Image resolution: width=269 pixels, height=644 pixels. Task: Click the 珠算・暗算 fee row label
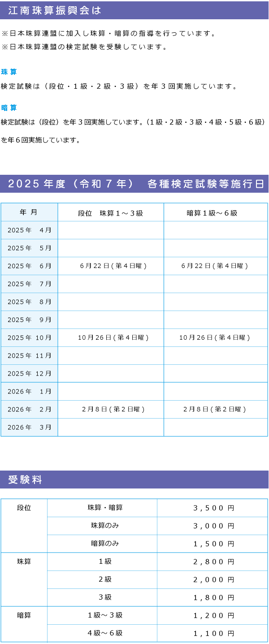coord(105,508)
